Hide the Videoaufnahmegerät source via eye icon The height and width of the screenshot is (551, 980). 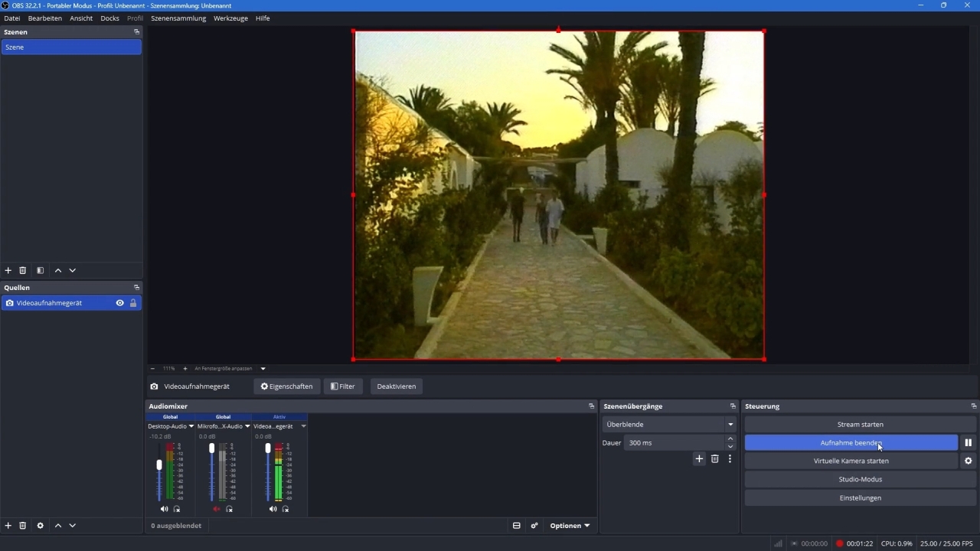click(119, 303)
